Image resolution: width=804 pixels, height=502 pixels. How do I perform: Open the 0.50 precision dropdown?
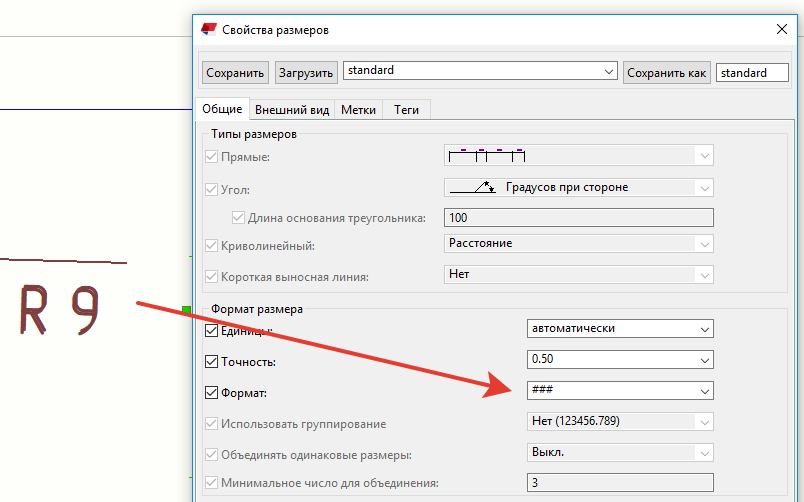coord(620,359)
